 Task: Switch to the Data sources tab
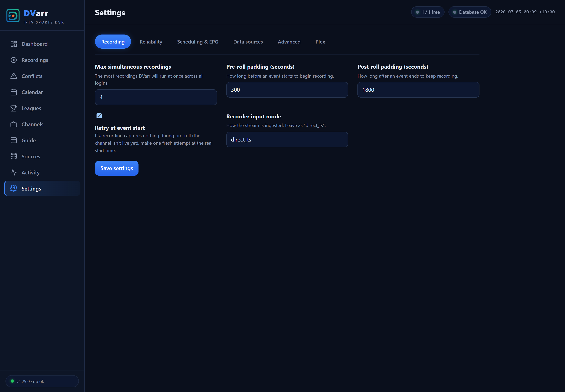tap(248, 42)
